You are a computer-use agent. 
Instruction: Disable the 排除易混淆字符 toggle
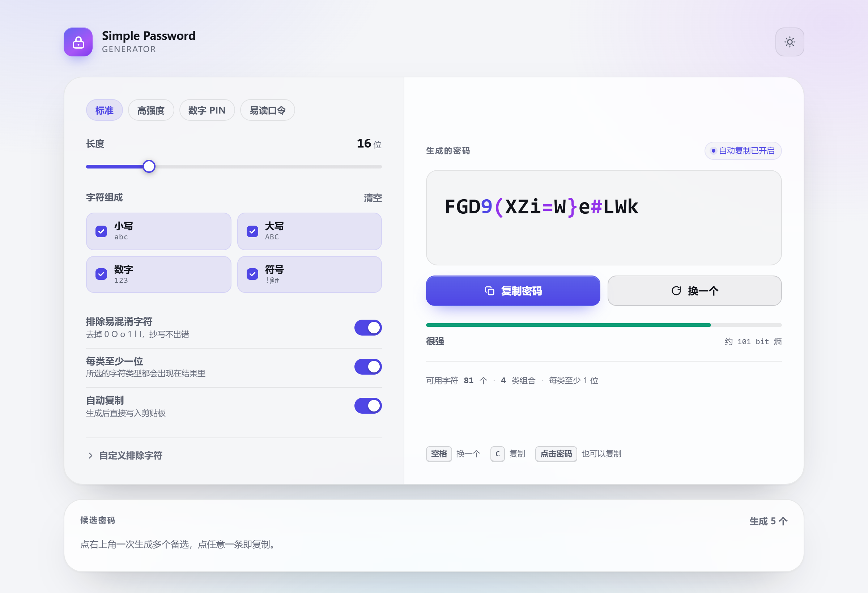368,328
